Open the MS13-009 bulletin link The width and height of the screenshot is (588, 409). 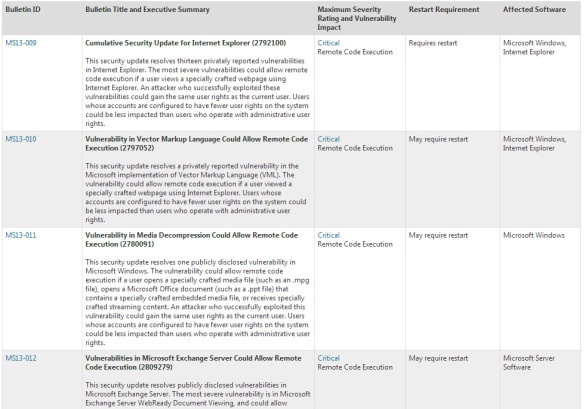coord(21,43)
